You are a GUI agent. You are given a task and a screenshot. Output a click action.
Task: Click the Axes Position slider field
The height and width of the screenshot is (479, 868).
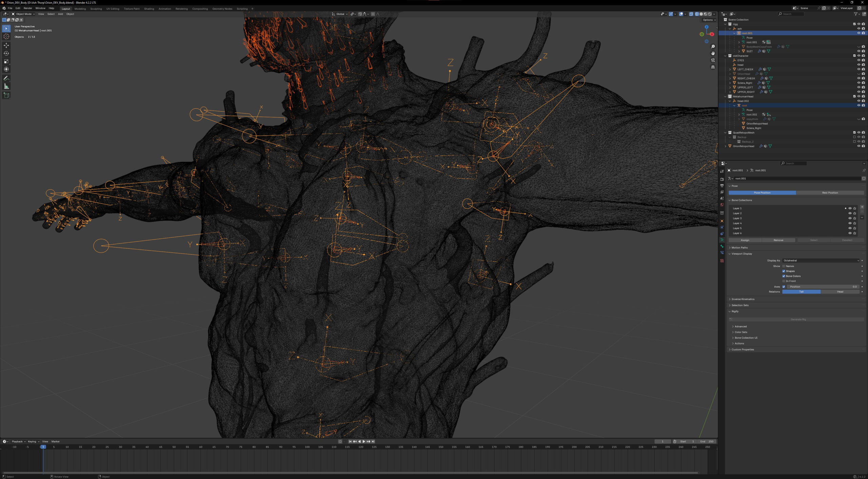[823, 287]
